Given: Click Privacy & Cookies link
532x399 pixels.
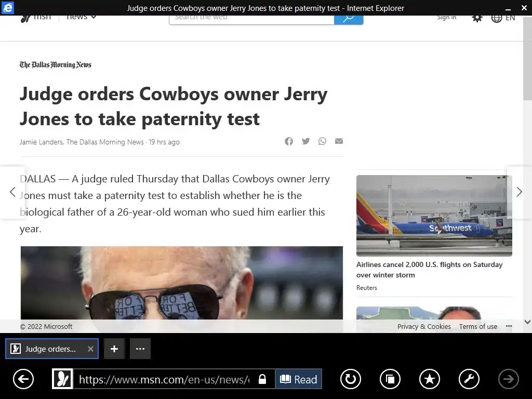Looking at the screenshot, I should pyautogui.click(x=424, y=326).
